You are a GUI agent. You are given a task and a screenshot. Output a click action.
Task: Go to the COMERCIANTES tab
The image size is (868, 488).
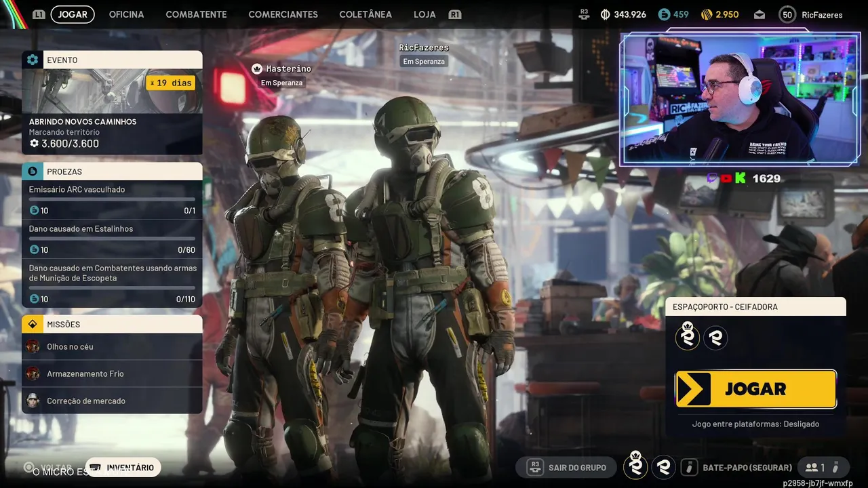click(x=283, y=14)
